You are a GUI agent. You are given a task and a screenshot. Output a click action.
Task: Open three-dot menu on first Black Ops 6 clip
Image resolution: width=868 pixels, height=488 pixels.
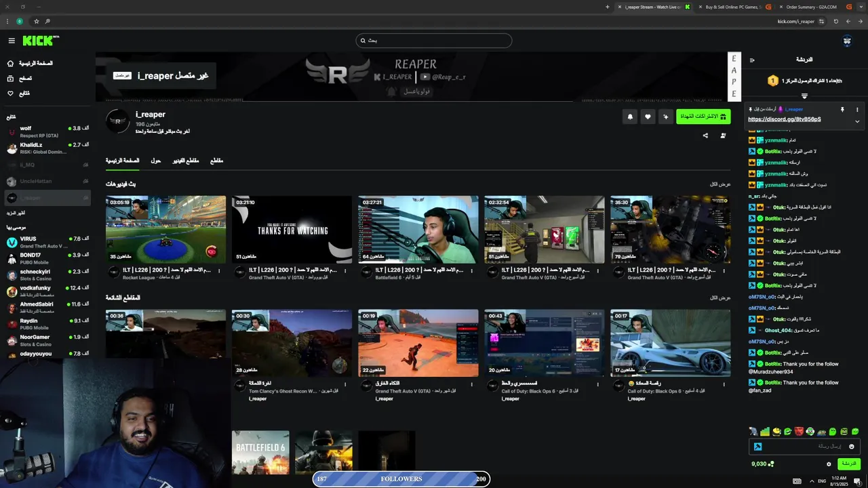tap(597, 384)
